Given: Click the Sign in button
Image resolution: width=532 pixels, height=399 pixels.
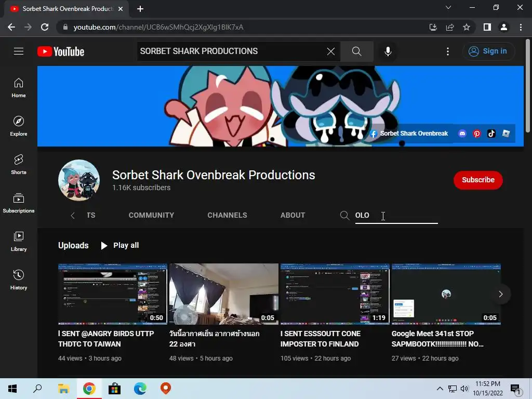Looking at the screenshot, I should coord(488,51).
